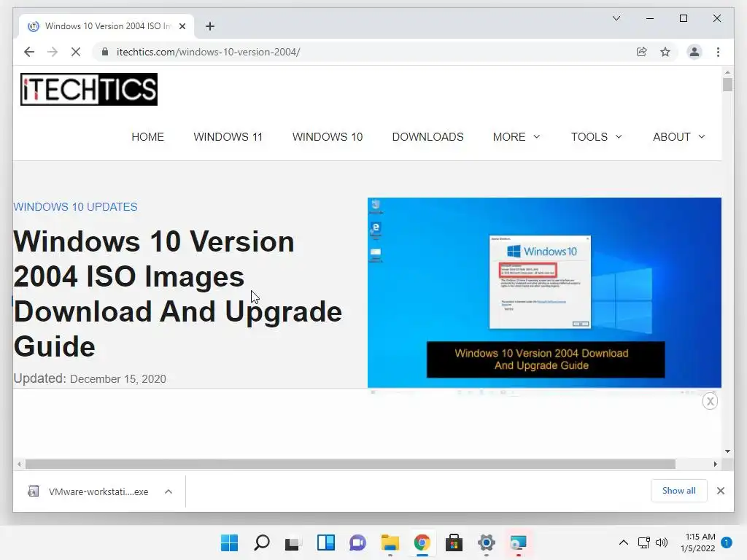Close the Windows 10 Version 2004 tab
This screenshot has height=560, width=747.
182,26
